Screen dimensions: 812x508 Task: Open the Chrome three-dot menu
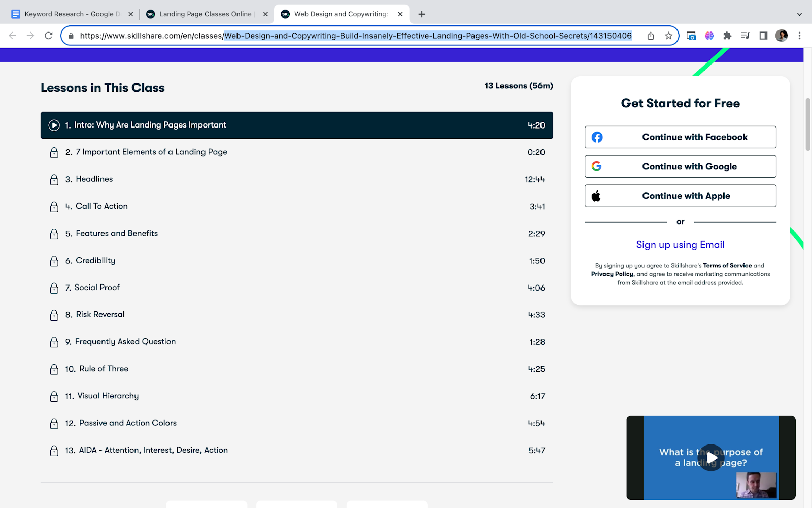tap(799, 36)
